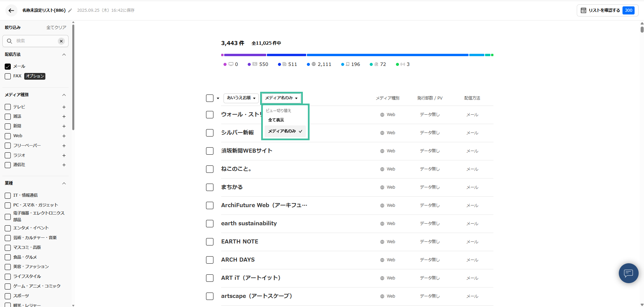
Task: Click the pencil icon to rename the list
Action: (70, 10)
